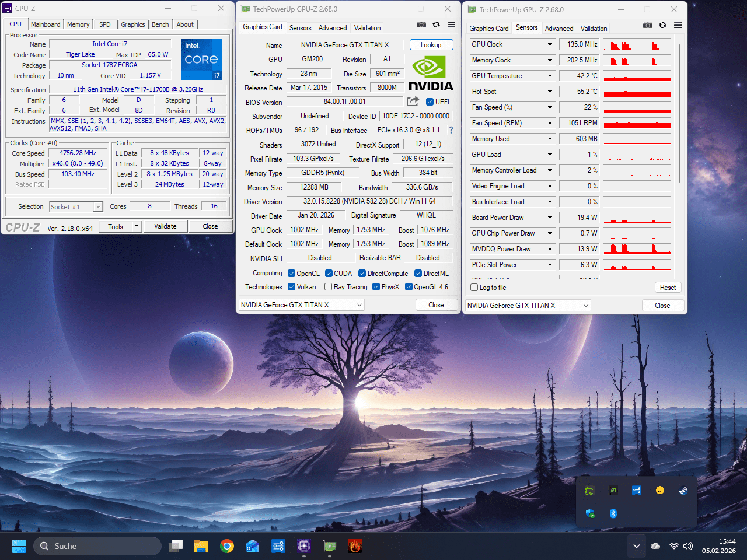This screenshot has width=747, height=560.
Task: Open the GPU Clock sensor dropdown
Action: 550,44
